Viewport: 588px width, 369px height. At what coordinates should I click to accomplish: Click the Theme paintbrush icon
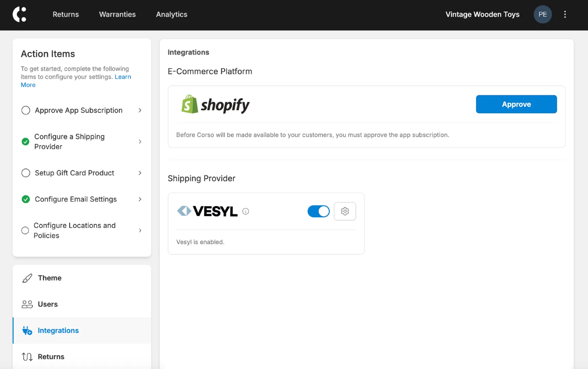click(27, 278)
